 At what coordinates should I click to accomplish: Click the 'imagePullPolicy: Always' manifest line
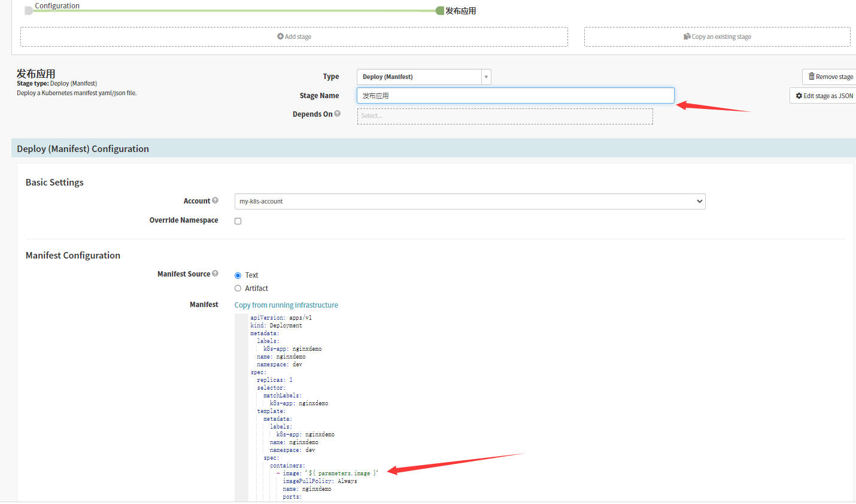coord(320,481)
